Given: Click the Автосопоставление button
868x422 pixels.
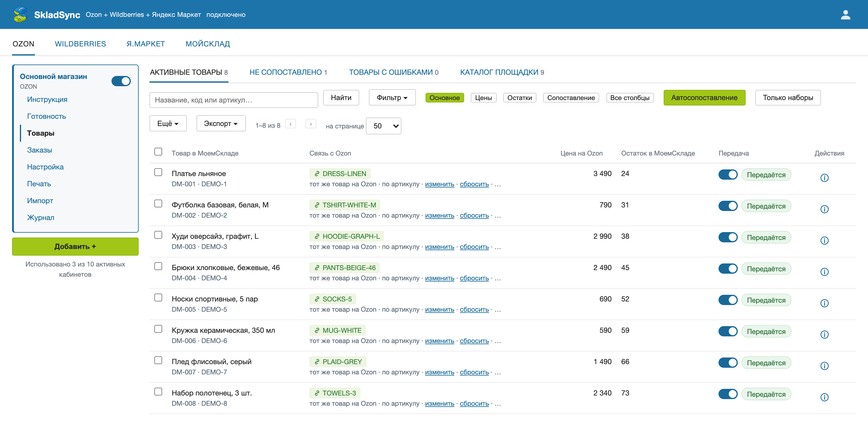Looking at the screenshot, I should pyautogui.click(x=704, y=98).
